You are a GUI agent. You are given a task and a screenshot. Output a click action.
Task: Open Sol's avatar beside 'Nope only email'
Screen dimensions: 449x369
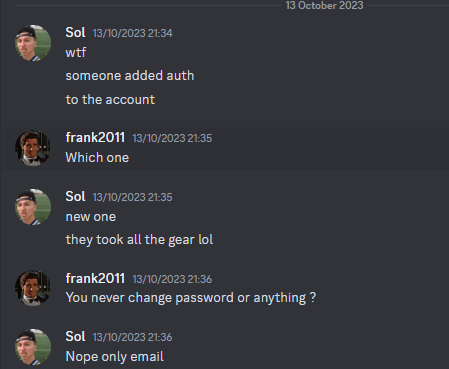pos(33,347)
